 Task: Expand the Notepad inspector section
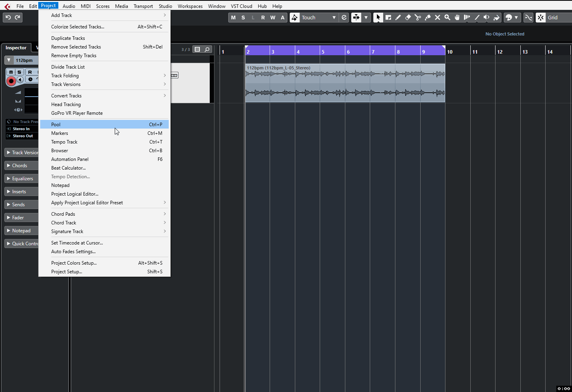tap(21, 231)
